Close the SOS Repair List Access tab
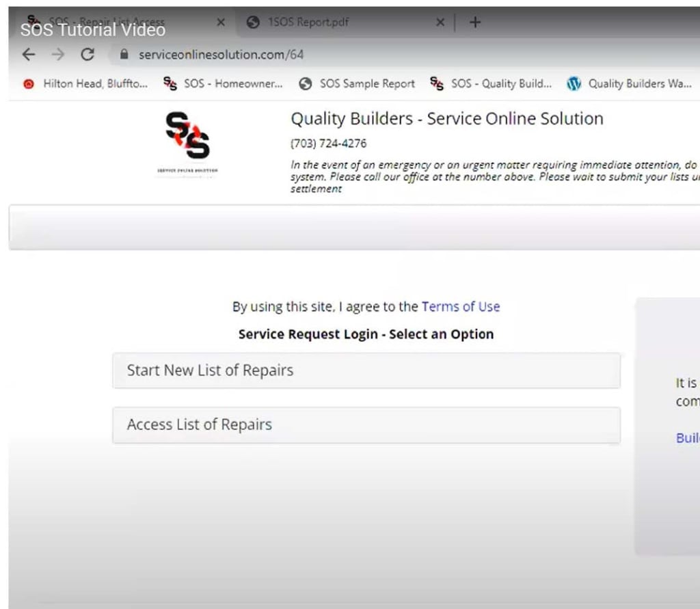Screen dimensions: 700x609 point(220,23)
